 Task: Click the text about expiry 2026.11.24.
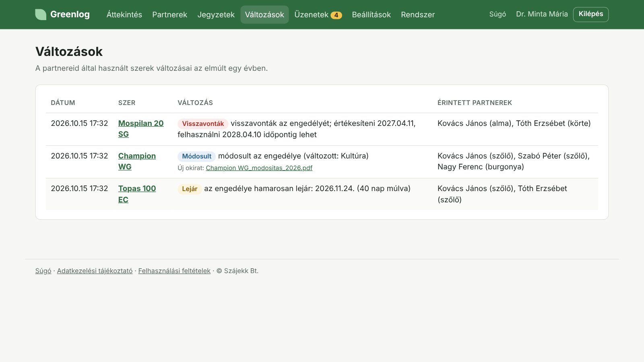[x=307, y=189]
